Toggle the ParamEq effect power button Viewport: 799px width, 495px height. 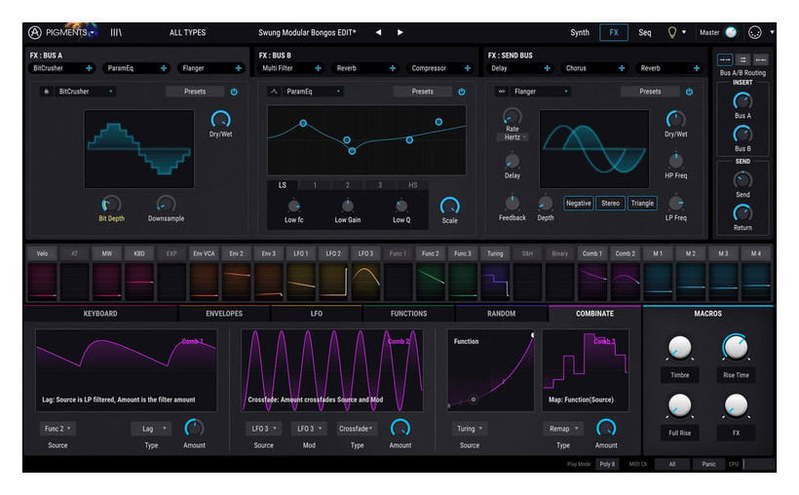(462, 92)
